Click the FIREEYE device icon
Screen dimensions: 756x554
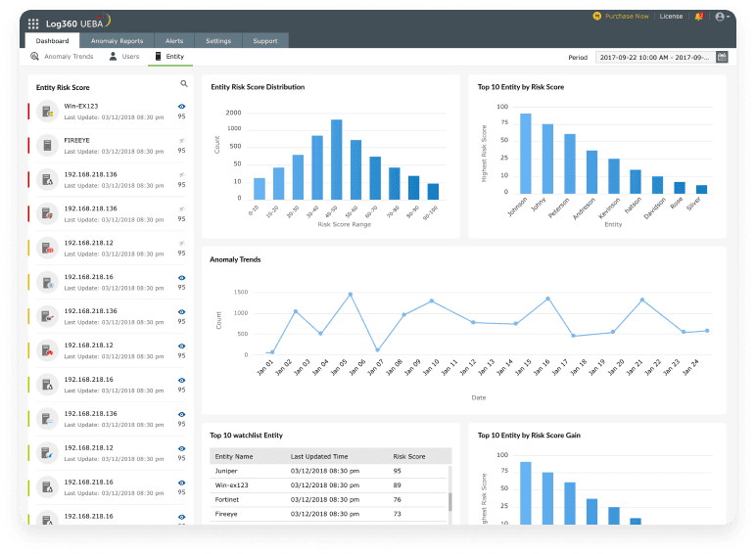coord(47,146)
